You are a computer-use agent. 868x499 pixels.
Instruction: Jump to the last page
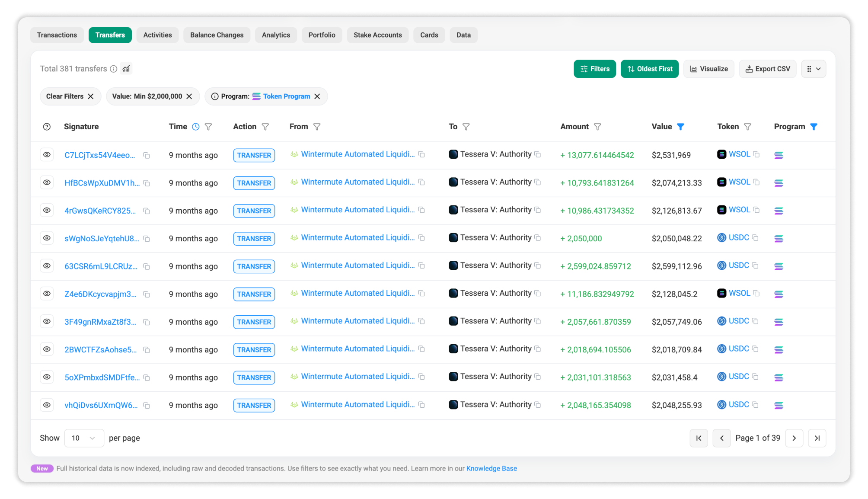pos(817,438)
